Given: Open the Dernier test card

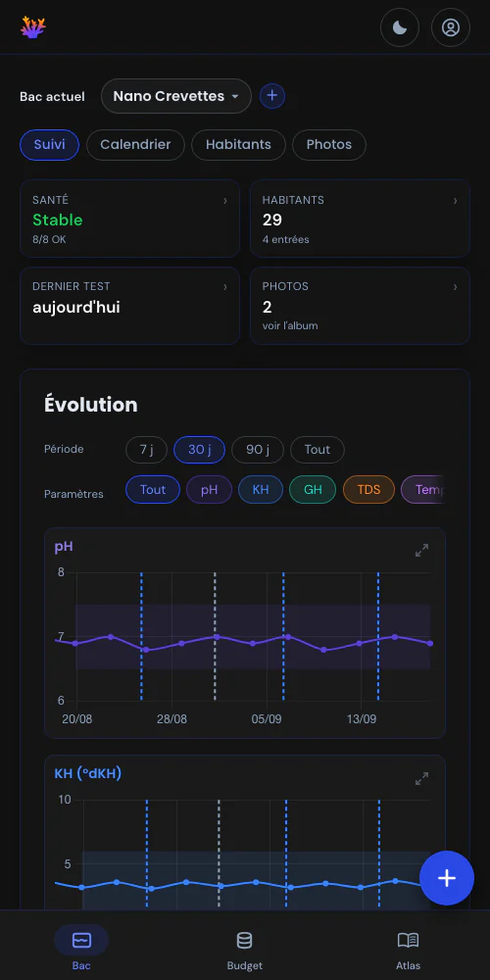Looking at the screenshot, I should [130, 306].
